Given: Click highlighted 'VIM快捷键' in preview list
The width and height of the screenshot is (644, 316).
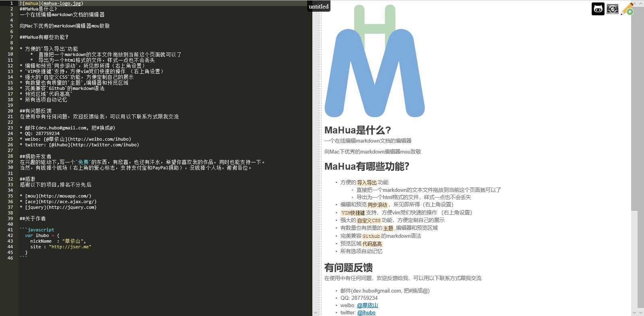Looking at the screenshot, I should [353, 213].
